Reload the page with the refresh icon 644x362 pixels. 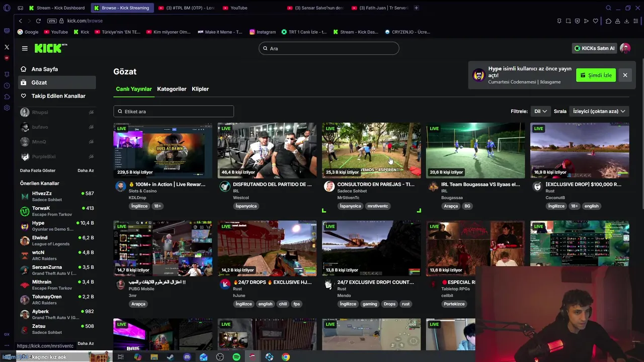pos(38,21)
